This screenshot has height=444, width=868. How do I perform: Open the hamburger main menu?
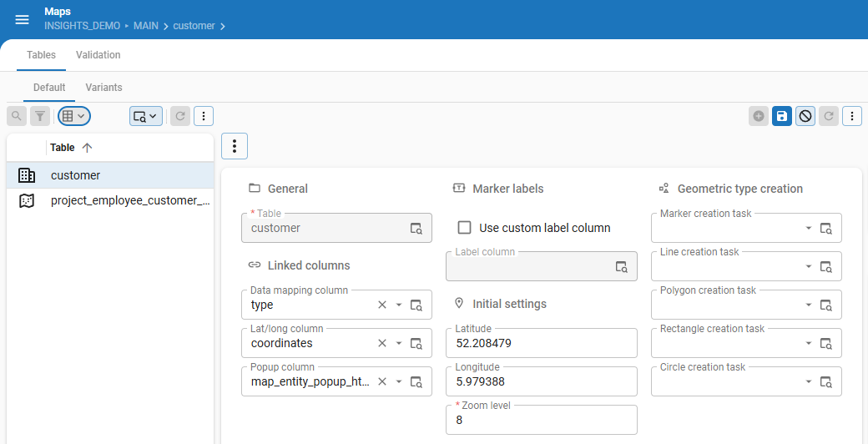(23, 19)
